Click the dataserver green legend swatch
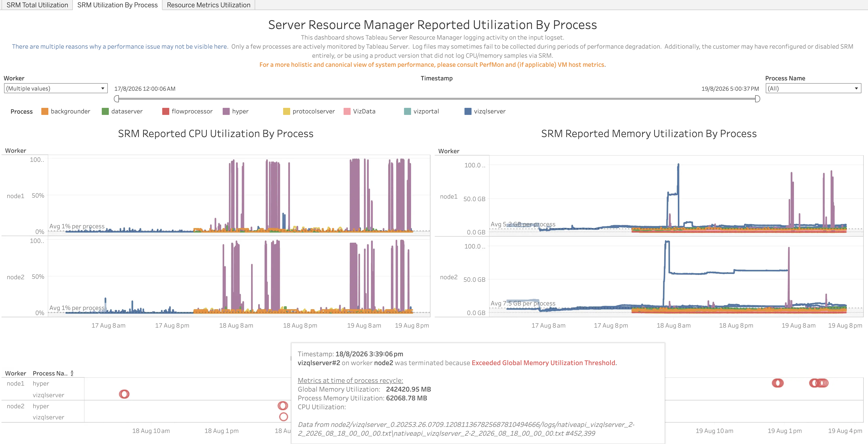This screenshot has width=868, height=444. click(105, 111)
